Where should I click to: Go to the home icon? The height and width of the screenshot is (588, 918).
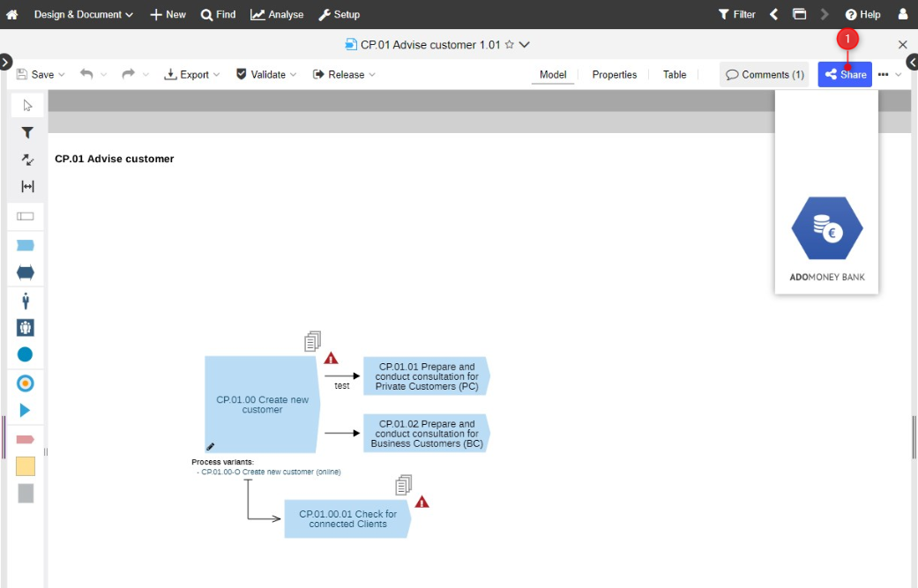(11, 15)
